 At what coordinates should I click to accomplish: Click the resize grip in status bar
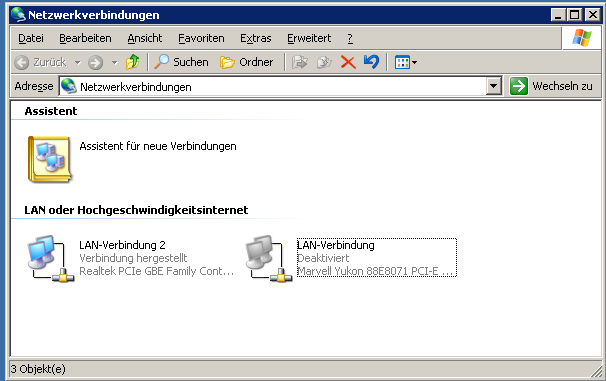click(597, 372)
